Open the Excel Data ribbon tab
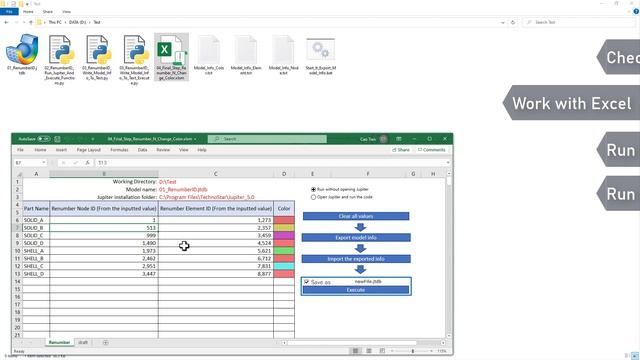Viewport: 640px width, 360px height. [142, 150]
